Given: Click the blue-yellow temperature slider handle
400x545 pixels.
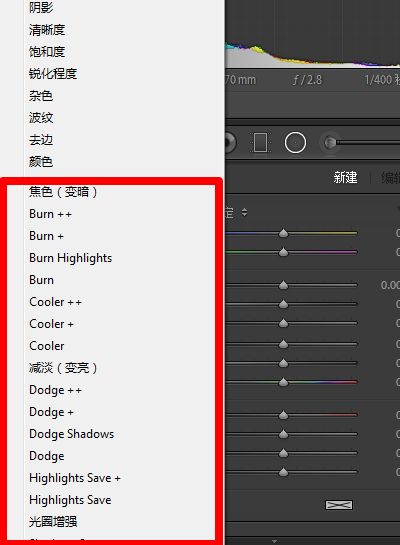Looking at the screenshot, I should [x=284, y=233].
